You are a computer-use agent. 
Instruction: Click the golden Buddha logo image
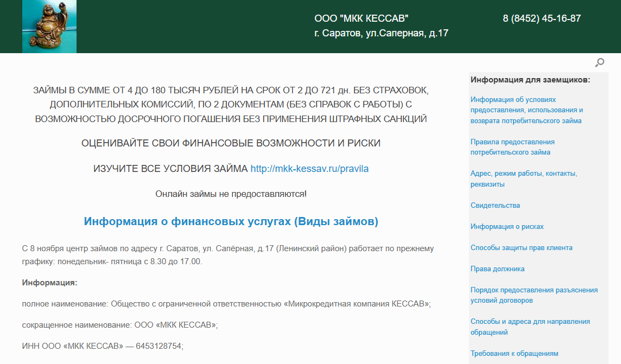[49, 27]
